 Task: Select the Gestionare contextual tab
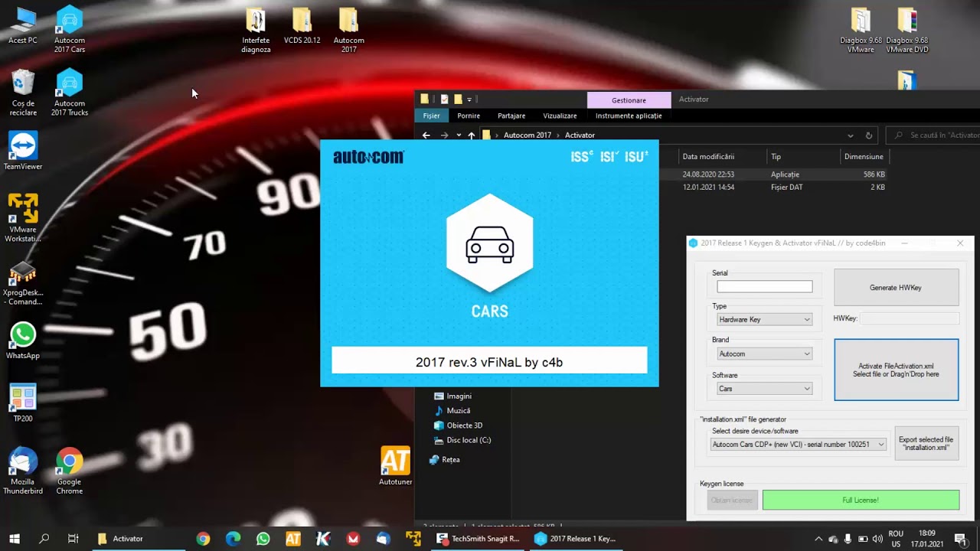click(x=629, y=99)
